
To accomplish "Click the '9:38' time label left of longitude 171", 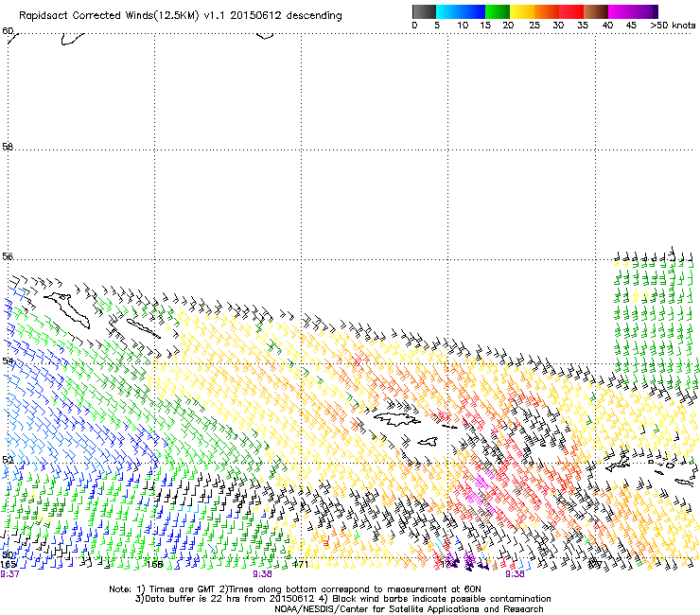I will tap(263, 574).
